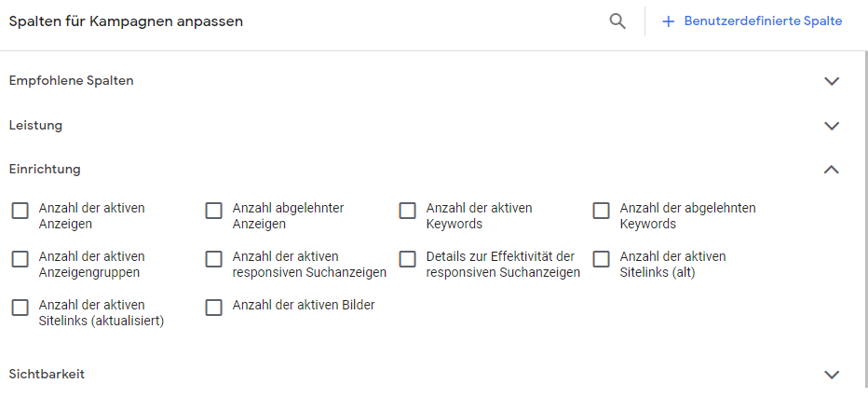Enable Details zur Effektivität der responsiven Suchanzeigen
868x411 pixels.
[407, 259]
